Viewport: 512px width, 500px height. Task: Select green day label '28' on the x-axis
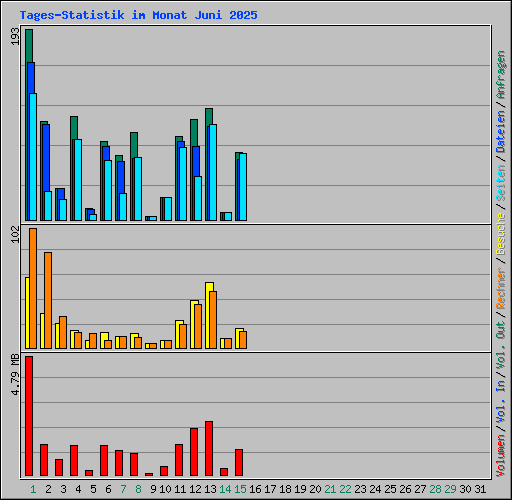pyautogui.click(x=435, y=489)
